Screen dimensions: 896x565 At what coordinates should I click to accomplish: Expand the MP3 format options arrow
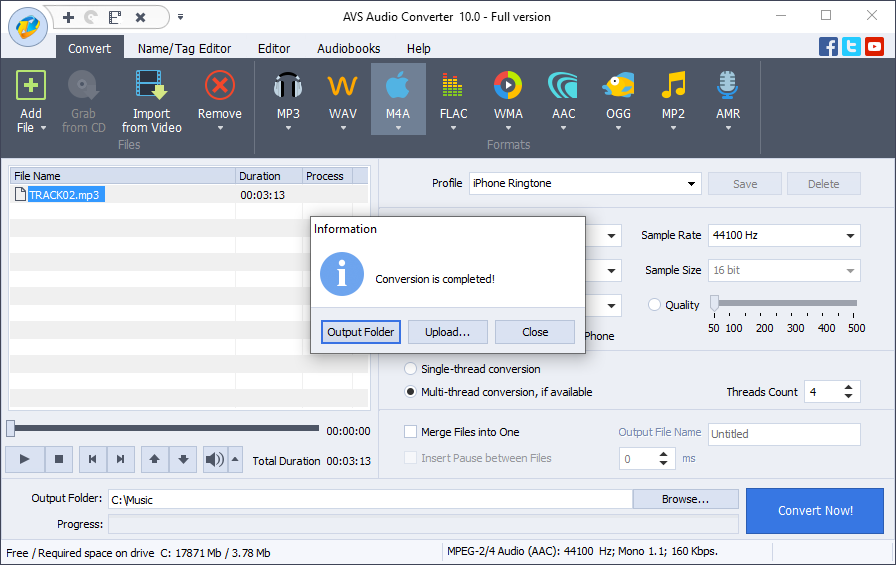[288, 129]
